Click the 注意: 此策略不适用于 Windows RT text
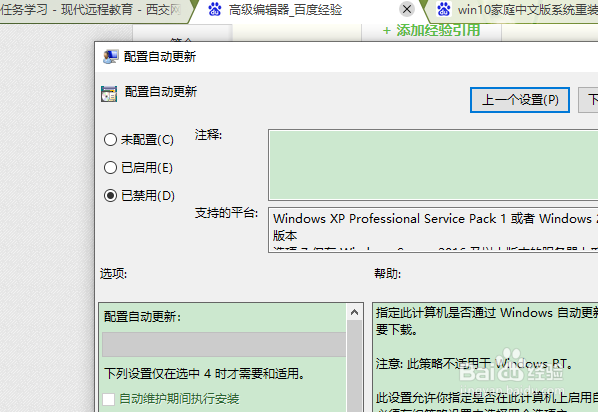This screenshot has width=598, height=412. pyautogui.click(x=474, y=364)
